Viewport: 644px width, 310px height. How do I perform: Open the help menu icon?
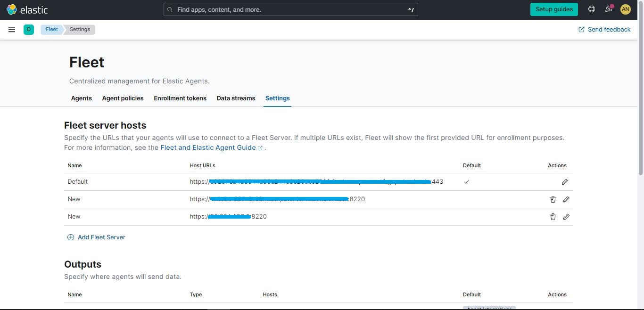(x=592, y=9)
